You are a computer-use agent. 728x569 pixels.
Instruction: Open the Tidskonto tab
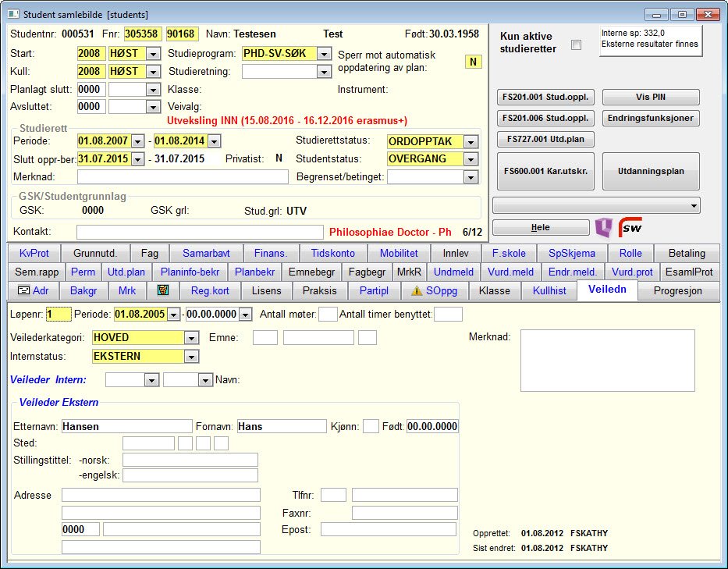(333, 254)
